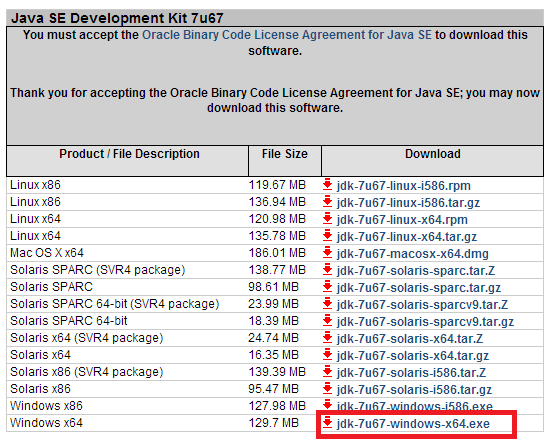Click the 127.98 MB file size

point(277,406)
